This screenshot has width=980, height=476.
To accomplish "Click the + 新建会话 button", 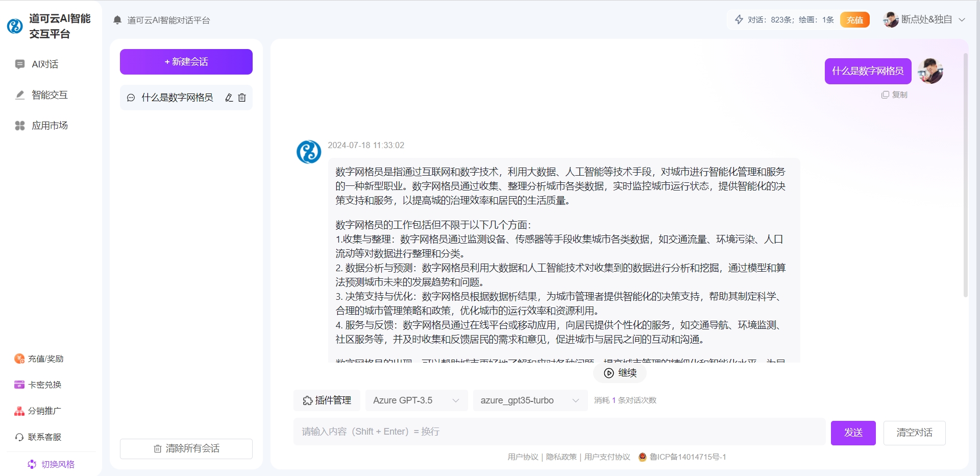I will pyautogui.click(x=186, y=62).
